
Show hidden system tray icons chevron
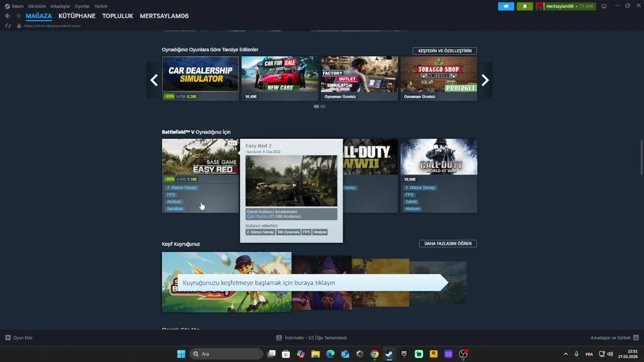pyautogui.click(x=566, y=354)
